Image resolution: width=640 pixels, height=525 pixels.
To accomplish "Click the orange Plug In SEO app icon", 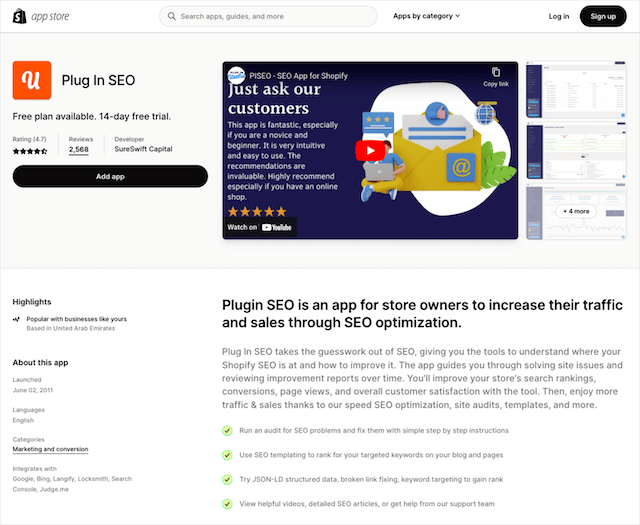I will click(x=32, y=80).
